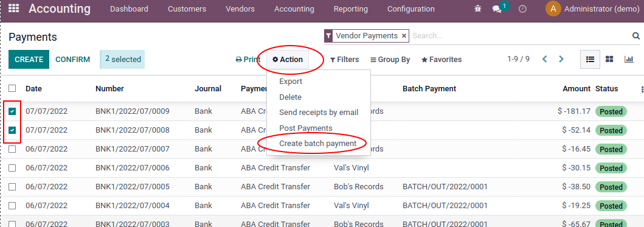
Task: Open Administrator (demo) user menu
Action: tap(592, 9)
